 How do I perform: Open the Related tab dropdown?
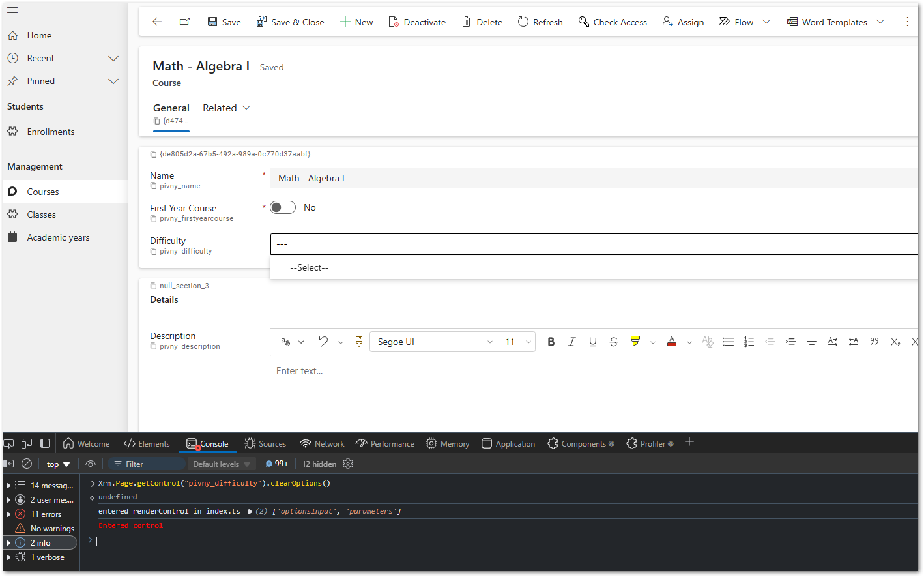(x=226, y=108)
